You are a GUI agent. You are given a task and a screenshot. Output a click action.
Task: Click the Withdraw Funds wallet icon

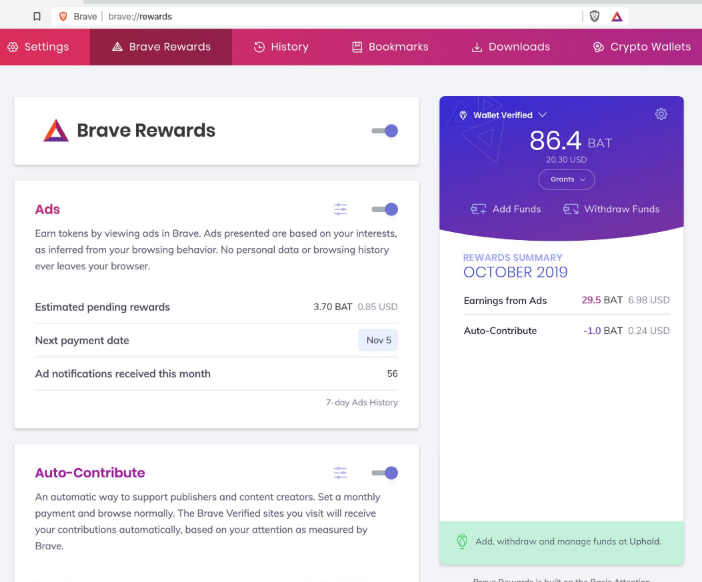click(x=570, y=209)
